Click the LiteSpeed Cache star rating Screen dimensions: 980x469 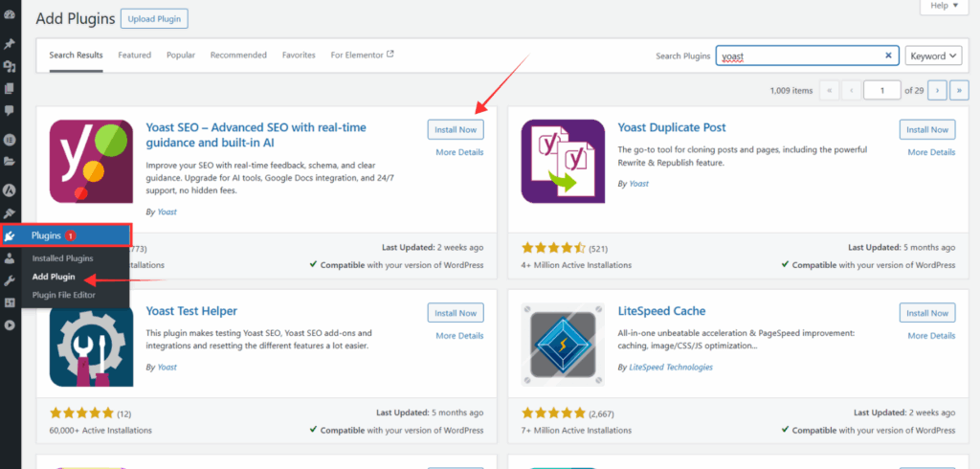tap(553, 413)
